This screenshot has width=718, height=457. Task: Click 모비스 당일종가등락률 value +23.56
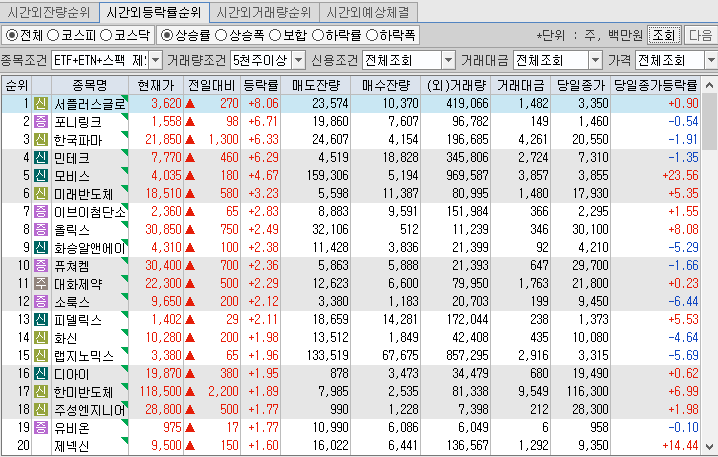[x=680, y=176]
